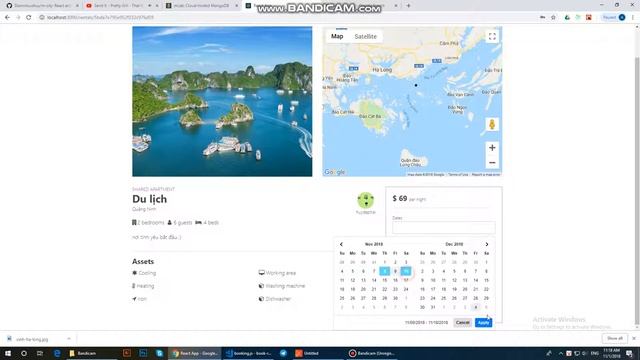Switch to the MongoDB cloud tab
Image resolution: width=640 pixels, height=360 pixels.
coord(202,6)
